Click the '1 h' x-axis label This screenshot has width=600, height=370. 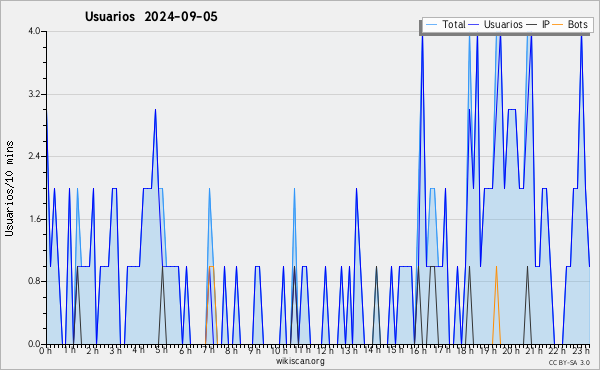click(70, 350)
